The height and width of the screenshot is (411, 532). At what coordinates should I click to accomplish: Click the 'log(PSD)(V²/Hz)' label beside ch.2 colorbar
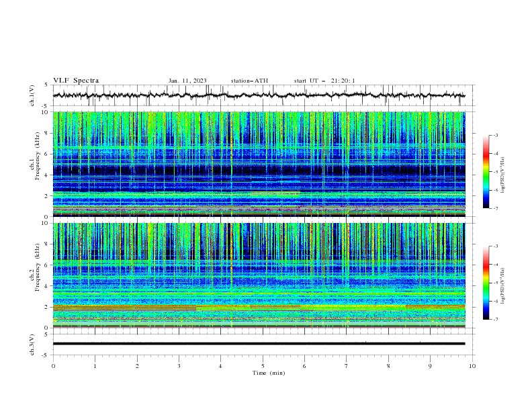coord(503,285)
